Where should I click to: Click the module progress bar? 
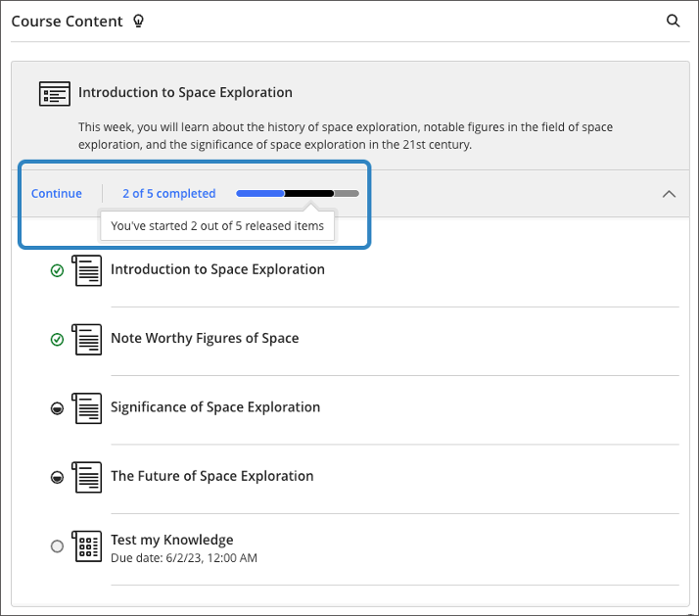(297, 194)
